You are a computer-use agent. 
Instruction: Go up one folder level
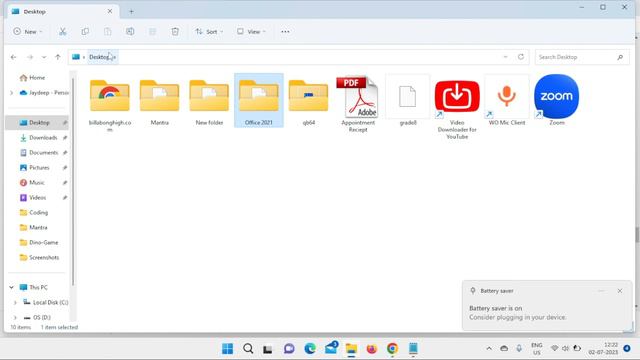tap(58, 57)
